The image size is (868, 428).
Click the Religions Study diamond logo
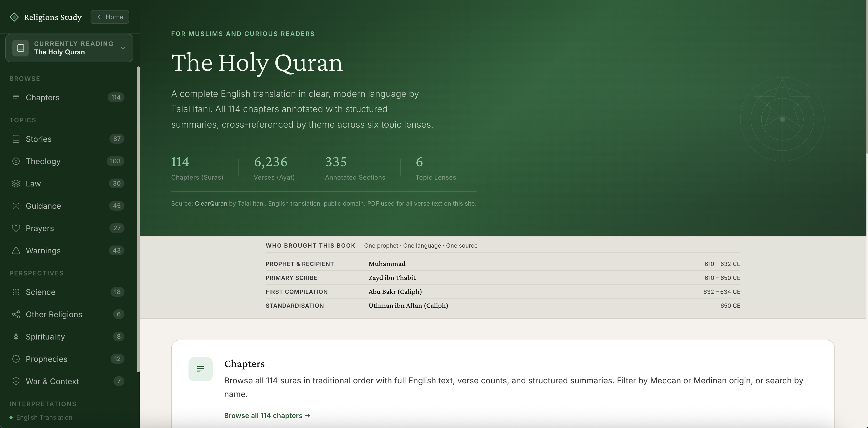click(14, 17)
